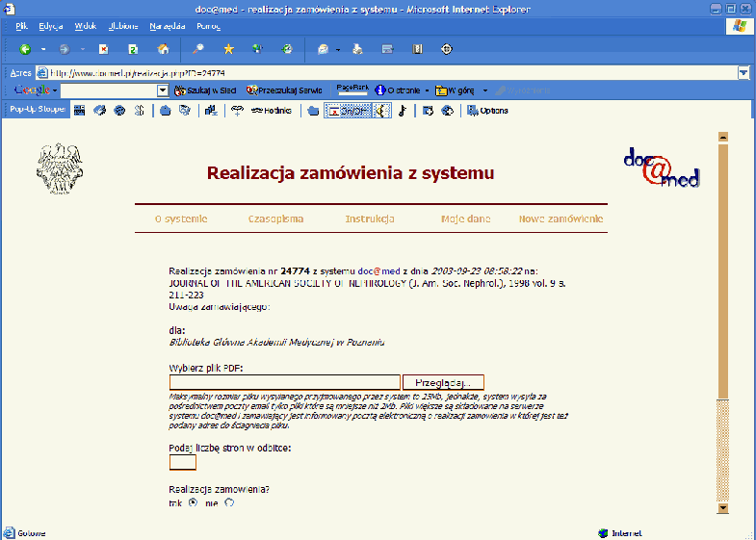756x540 pixels.
Task: Expand the Back button history arrow
Action: tap(43, 48)
